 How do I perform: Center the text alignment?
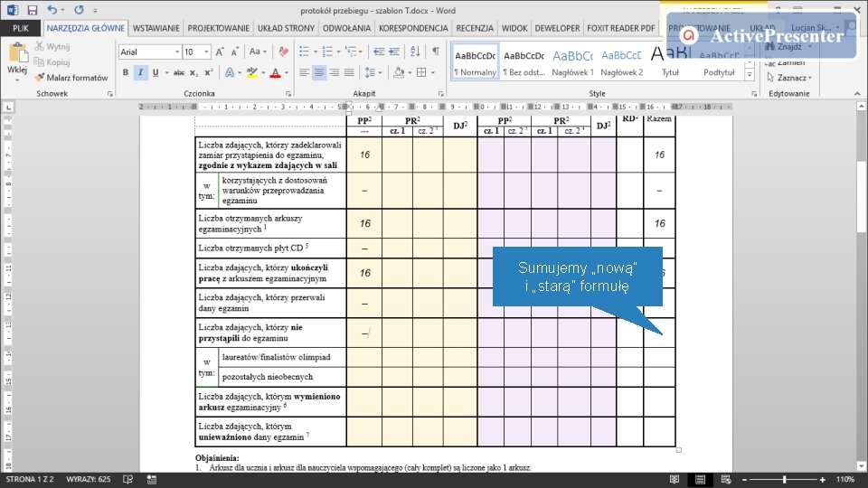319,72
